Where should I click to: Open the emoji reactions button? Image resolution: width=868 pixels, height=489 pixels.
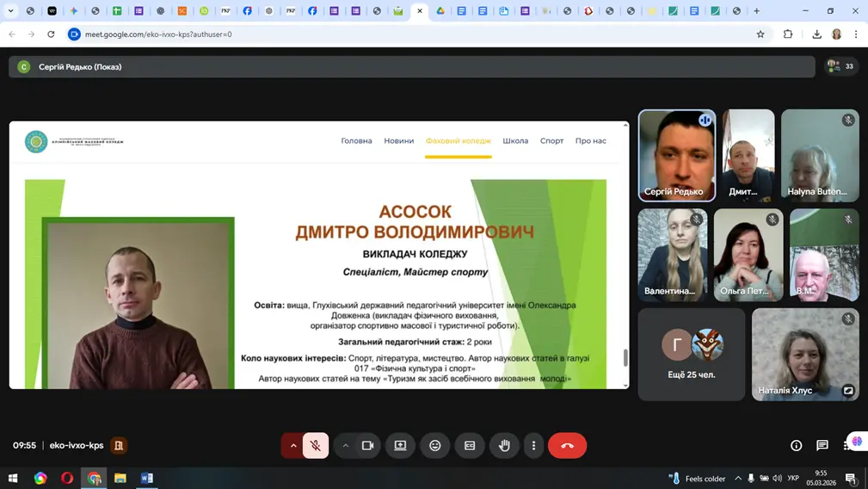click(x=435, y=445)
